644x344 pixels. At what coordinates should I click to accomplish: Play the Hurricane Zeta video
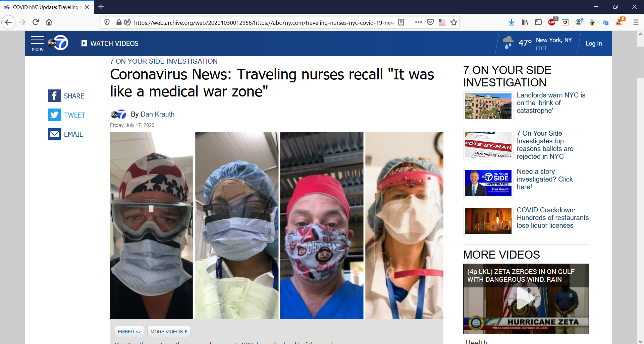526,298
